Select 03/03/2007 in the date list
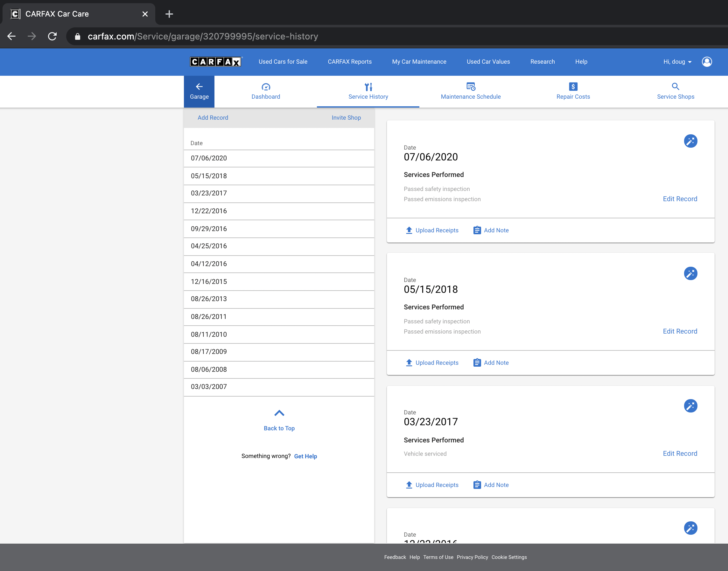This screenshot has width=728, height=571. pos(279,387)
